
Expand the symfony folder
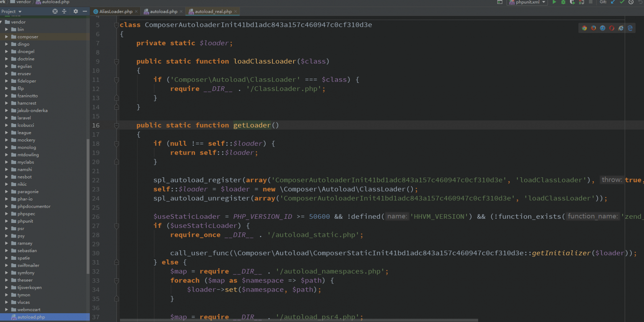[6, 273]
